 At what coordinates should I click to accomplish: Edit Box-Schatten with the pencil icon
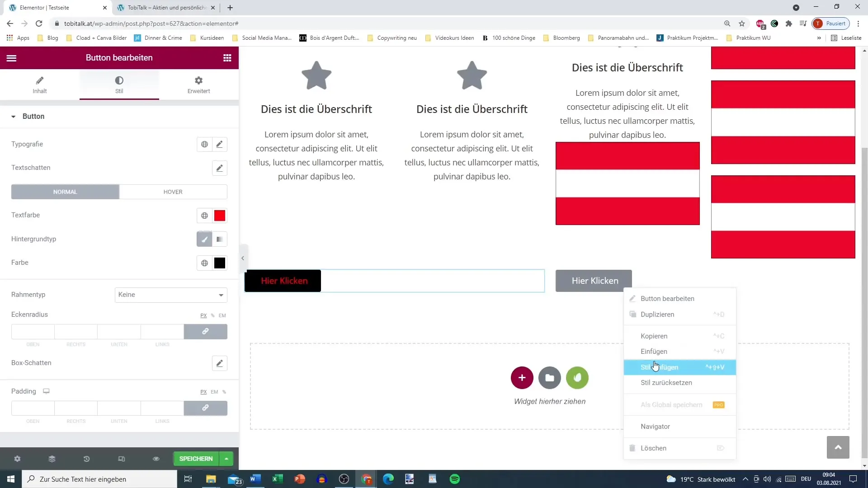tap(220, 363)
